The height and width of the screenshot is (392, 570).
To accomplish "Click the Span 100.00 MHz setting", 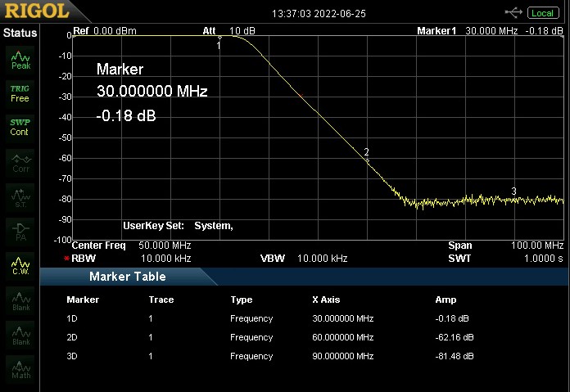I will tap(505, 246).
